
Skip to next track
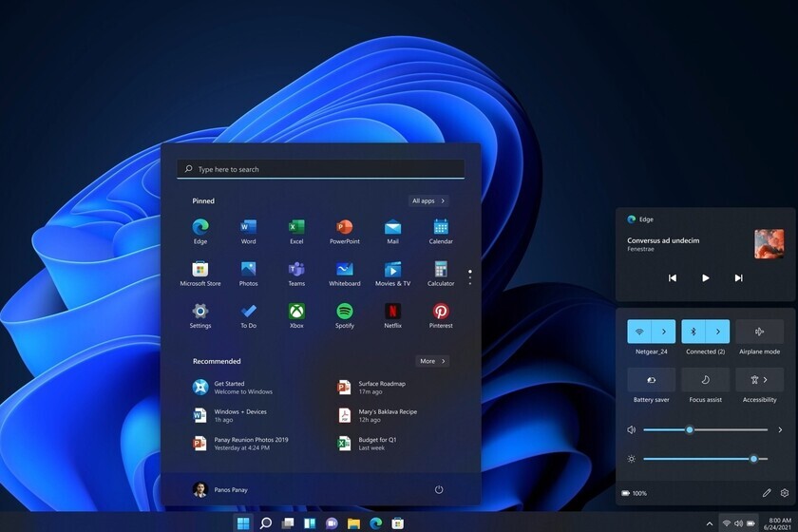click(738, 278)
